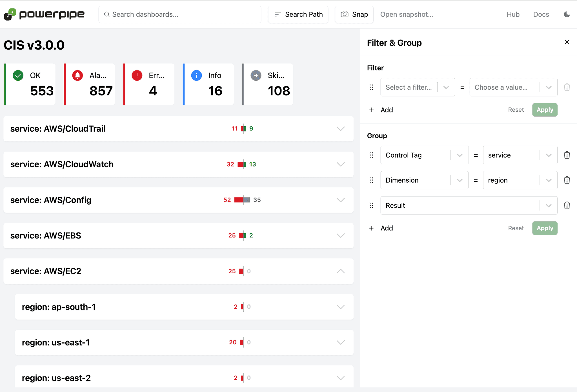Open the Hub link
Viewport: 577px width, 392px height.
(x=513, y=14)
